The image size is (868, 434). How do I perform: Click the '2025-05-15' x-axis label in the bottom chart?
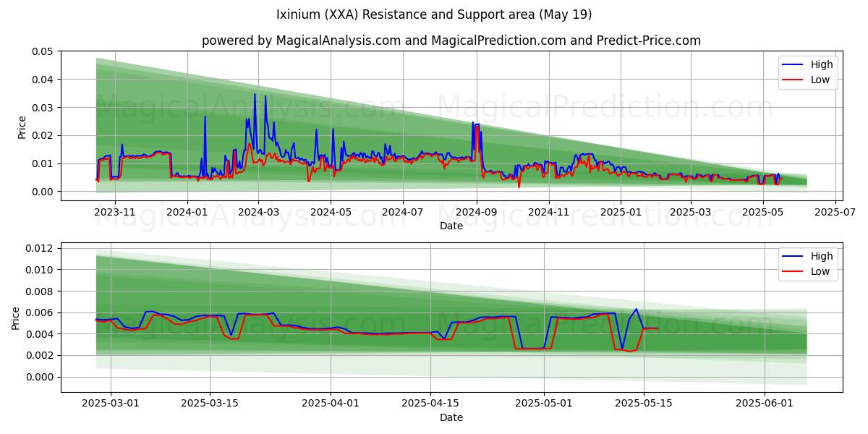coord(644,404)
